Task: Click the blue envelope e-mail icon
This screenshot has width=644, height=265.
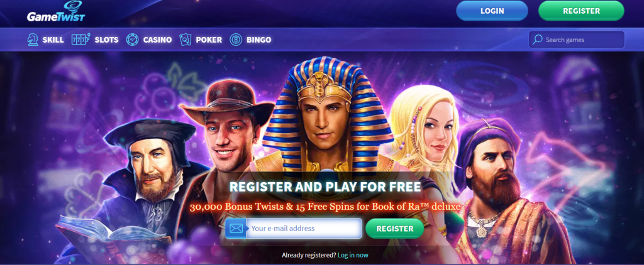Action: (236, 229)
